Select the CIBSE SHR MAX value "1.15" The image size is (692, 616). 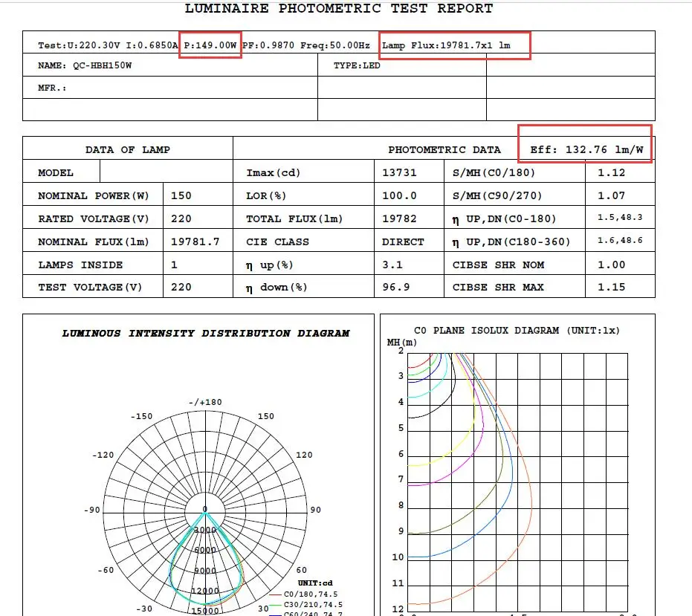pos(611,288)
